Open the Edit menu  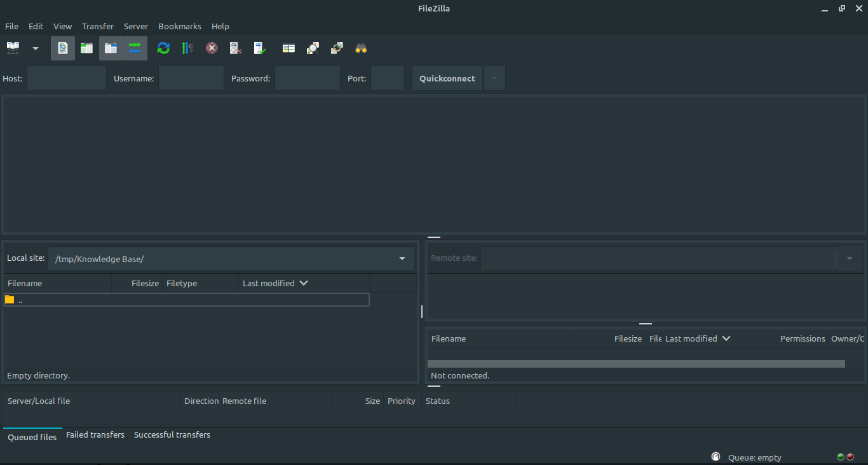coord(36,26)
